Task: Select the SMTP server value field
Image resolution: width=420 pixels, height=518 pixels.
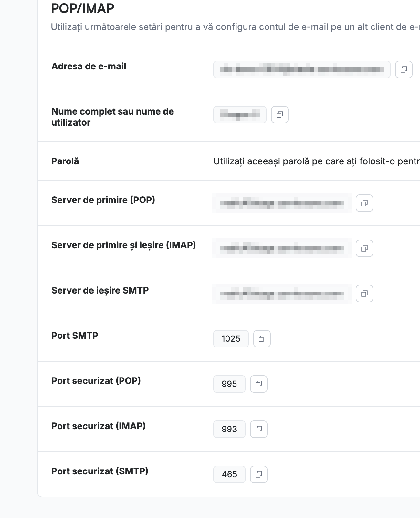Action: point(282,294)
